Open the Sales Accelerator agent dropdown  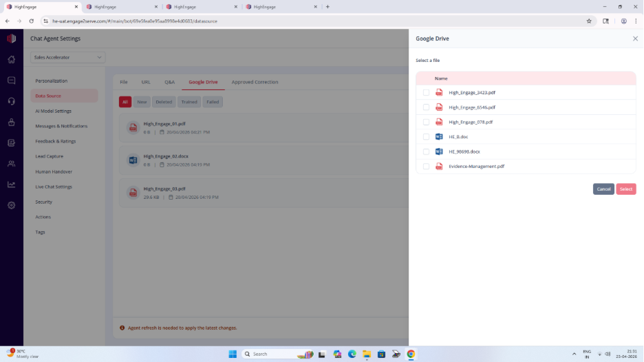coord(67,58)
